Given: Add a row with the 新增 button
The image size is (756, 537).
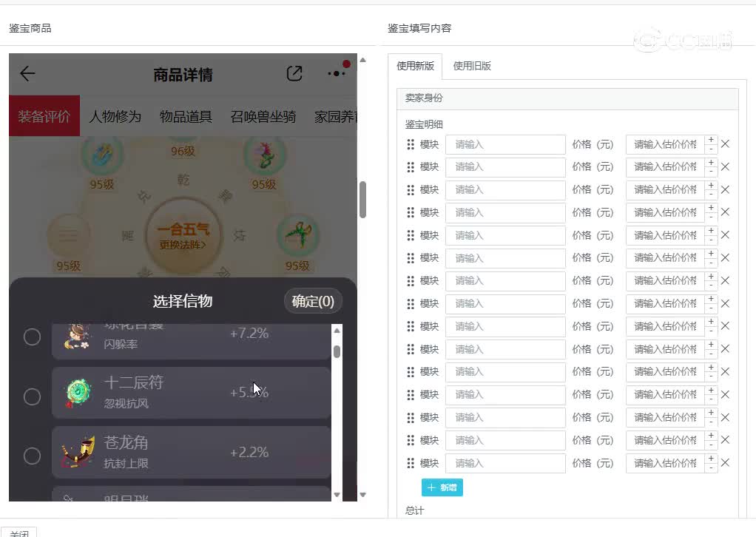Looking at the screenshot, I should tap(442, 487).
